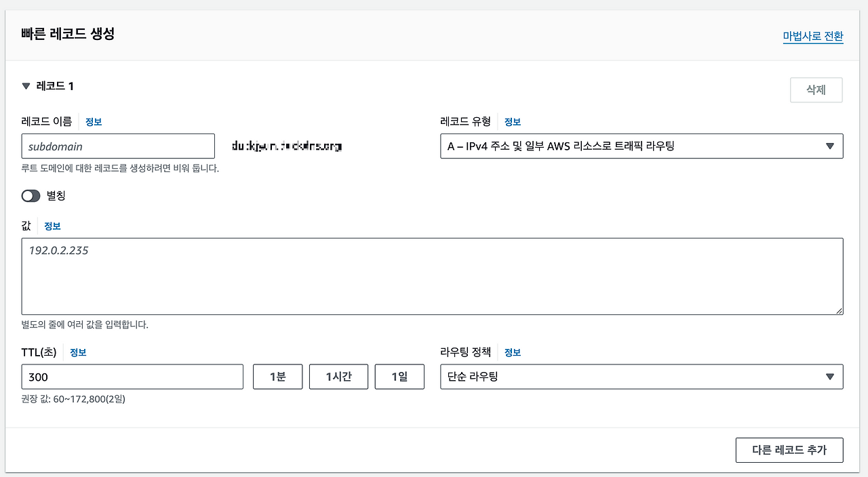Set TTL to one hour using 1시간

(x=338, y=376)
